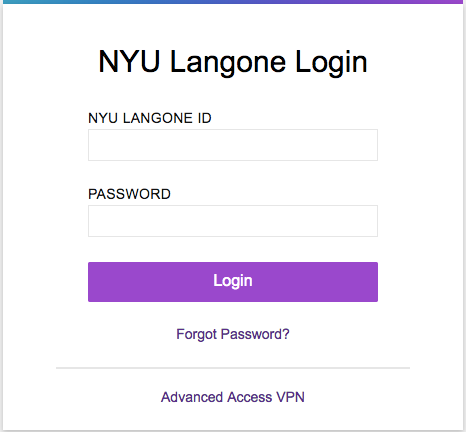Image resolution: width=466 pixels, height=432 pixels.
Task: Click the "VPN" text in bottom link
Action: 290,397
